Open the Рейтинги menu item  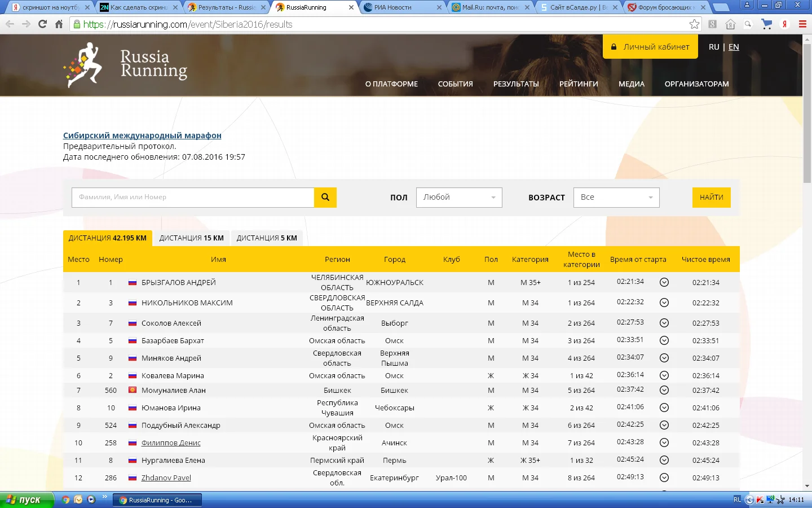click(579, 84)
